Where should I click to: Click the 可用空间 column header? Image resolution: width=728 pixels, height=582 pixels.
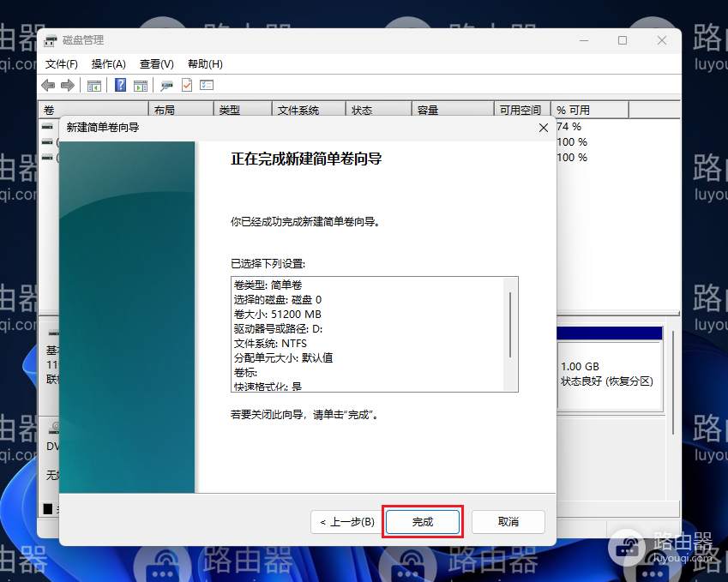click(x=522, y=110)
